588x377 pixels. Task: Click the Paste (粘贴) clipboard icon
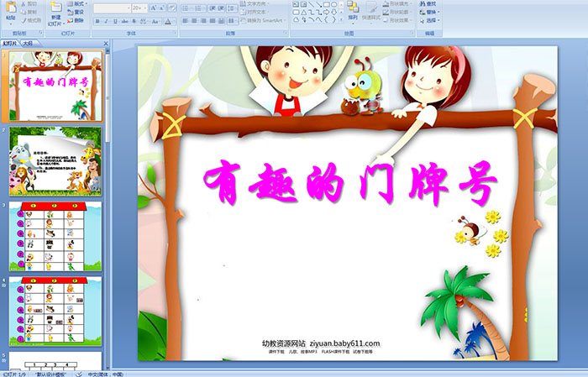11,7
